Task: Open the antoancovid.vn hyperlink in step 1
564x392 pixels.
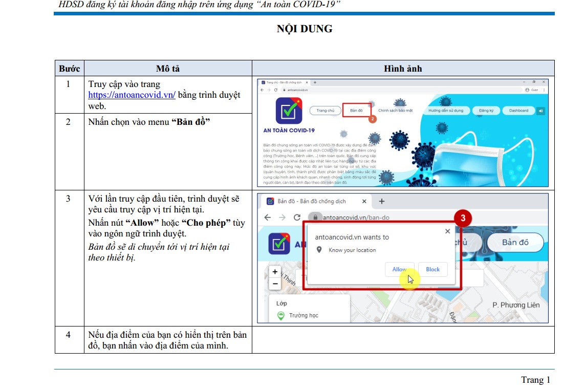Action: (x=132, y=95)
